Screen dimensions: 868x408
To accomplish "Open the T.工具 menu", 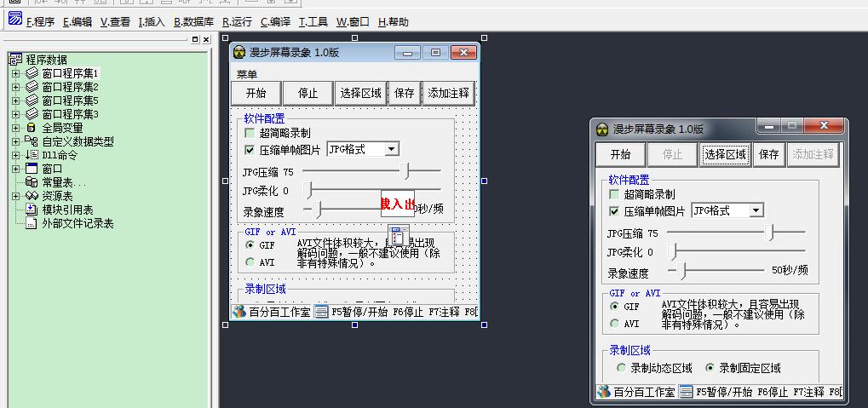I will coord(313,22).
